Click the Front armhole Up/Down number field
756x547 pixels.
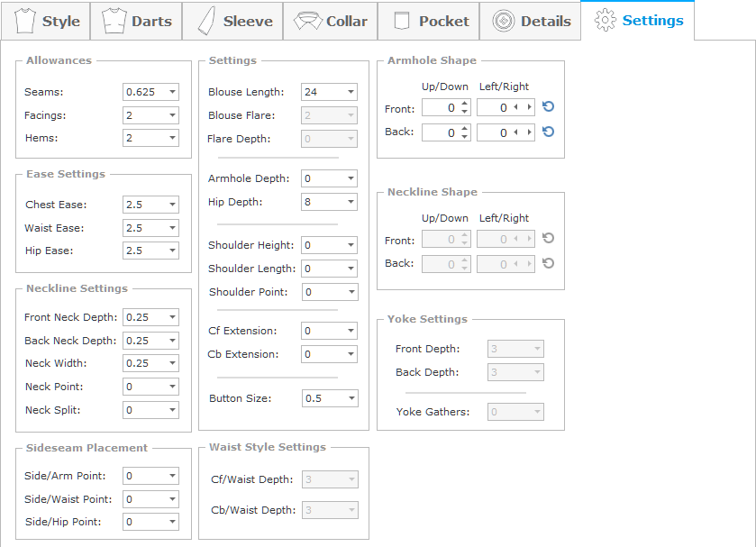point(439,107)
